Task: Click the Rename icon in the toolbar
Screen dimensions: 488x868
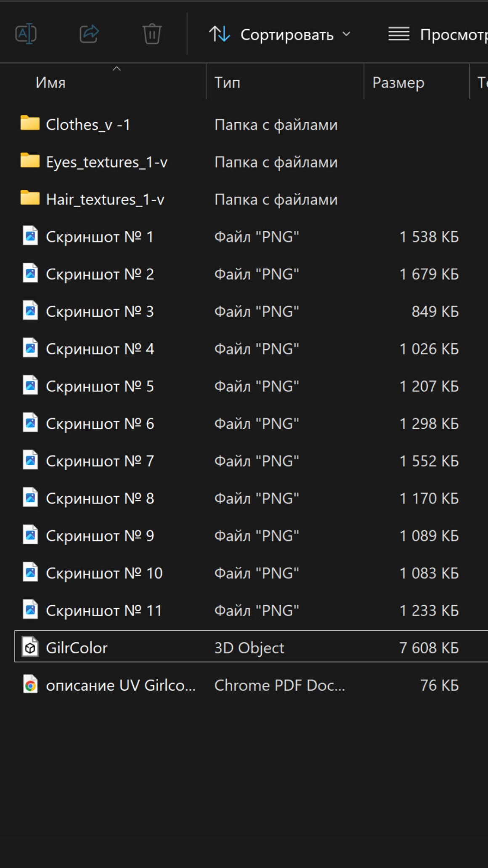Action: (x=26, y=34)
